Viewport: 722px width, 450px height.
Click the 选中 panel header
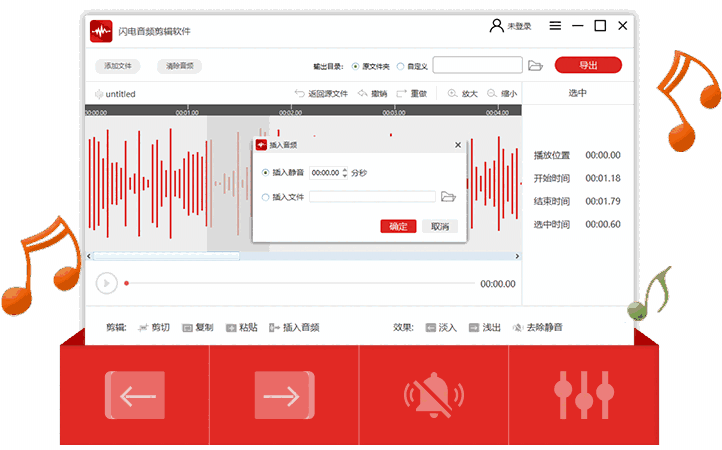[x=577, y=93]
